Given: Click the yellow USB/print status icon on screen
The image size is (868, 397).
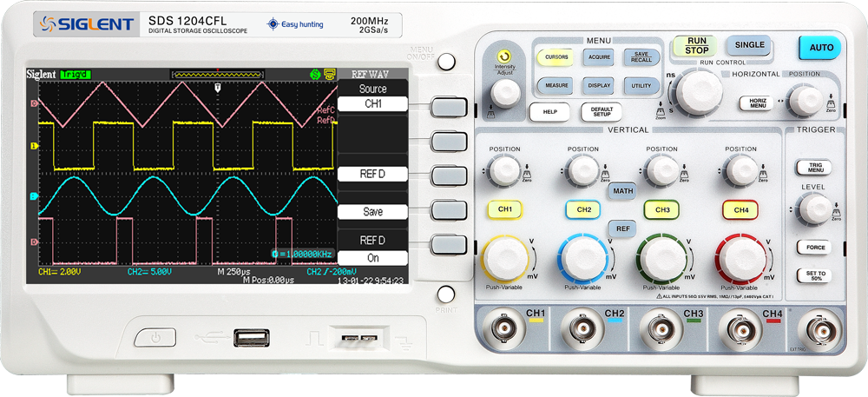Looking at the screenshot, I should pyautogui.click(x=330, y=74).
